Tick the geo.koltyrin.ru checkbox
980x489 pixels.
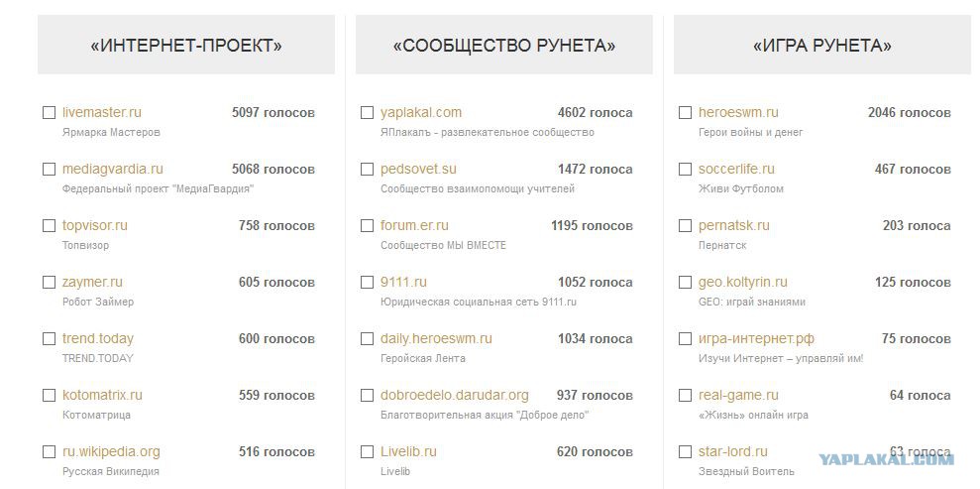pyautogui.click(x=685, y=282)
